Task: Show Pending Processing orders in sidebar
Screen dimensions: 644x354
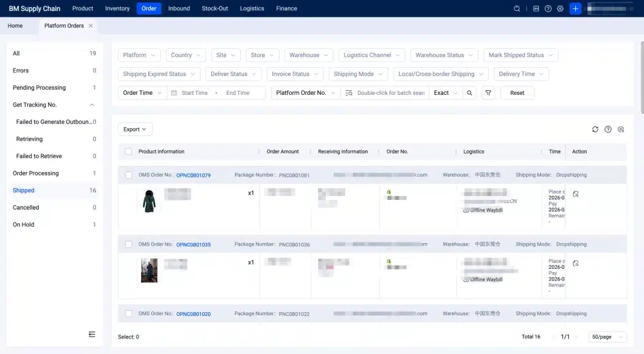Action: [x=54, y=88]
